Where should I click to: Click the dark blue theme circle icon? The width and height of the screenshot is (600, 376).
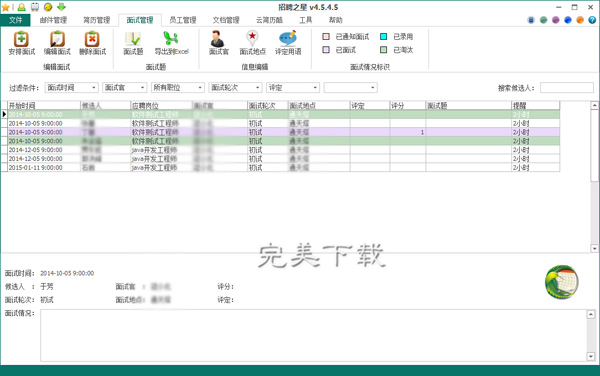531,20
